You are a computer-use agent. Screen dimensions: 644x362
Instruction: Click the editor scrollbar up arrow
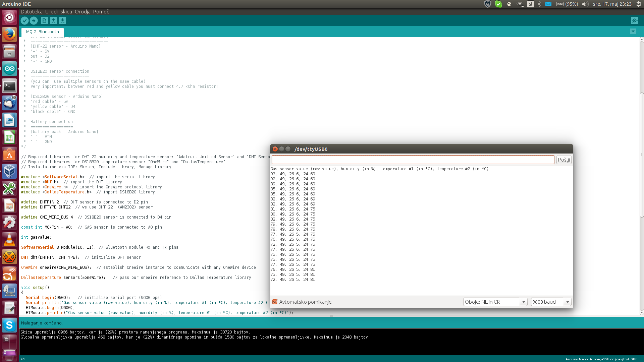click(641, 40)
